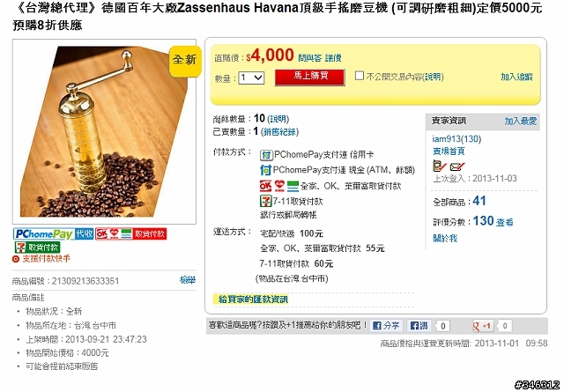Open seller iam913 profile link
The width and height of the screenshot is (564, 392).
pos(456,139)
